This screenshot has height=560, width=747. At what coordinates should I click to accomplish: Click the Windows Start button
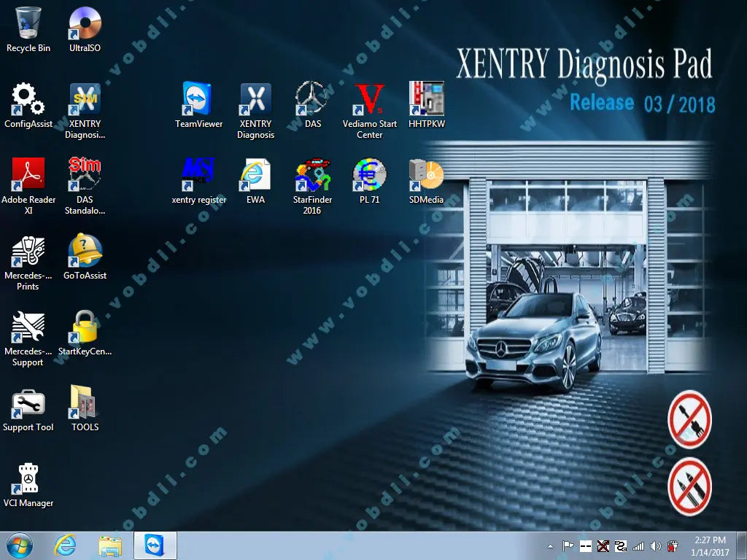click(20, 545)
